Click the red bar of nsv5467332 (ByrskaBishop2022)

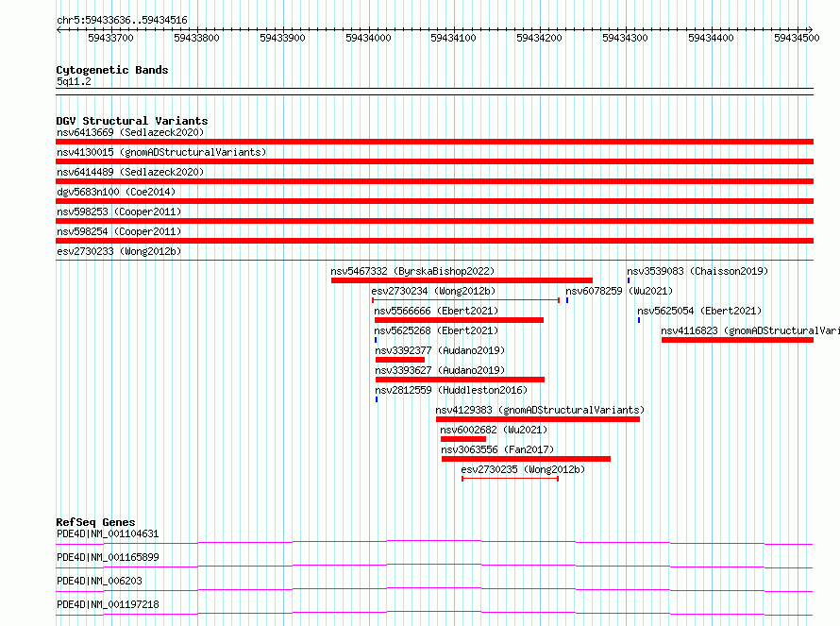pos(462,280)
